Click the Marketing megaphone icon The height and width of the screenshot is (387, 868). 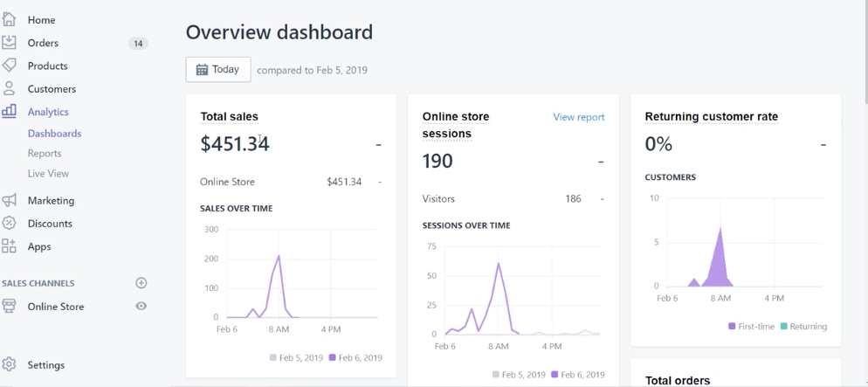9,200
